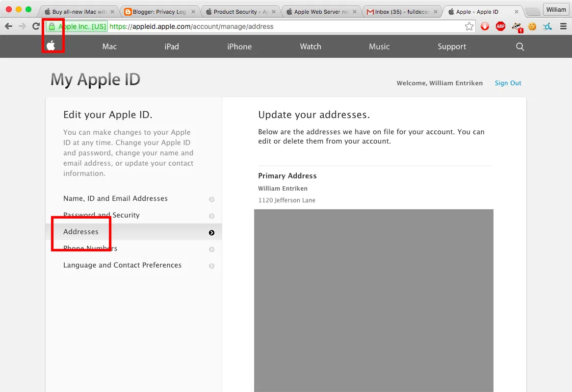Click the 1120 Jefferson Lane address line

(x=286, y=200)
